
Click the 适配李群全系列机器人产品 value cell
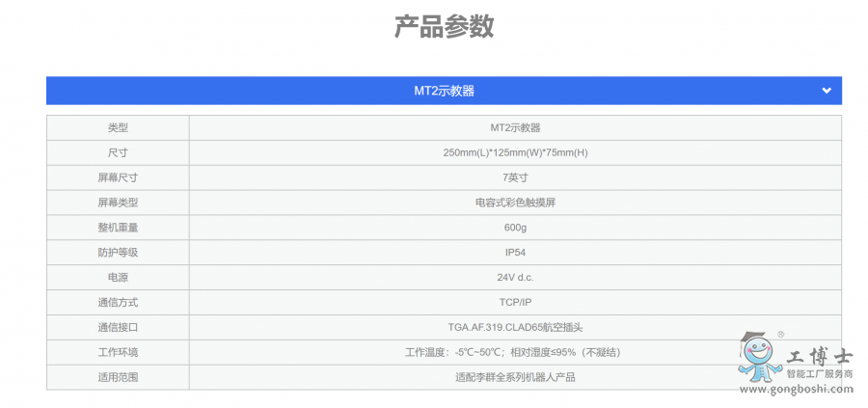515,377
